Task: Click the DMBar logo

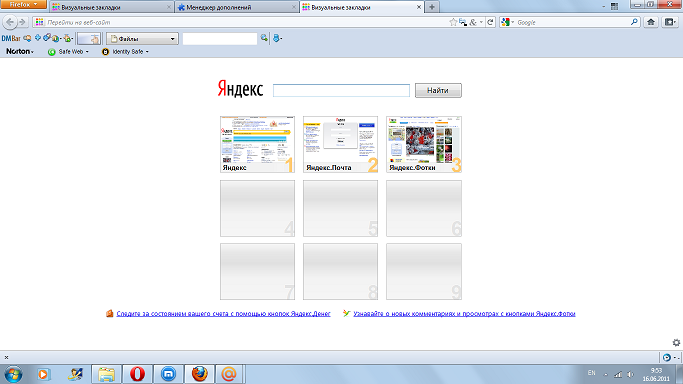Action: (11, 39)
